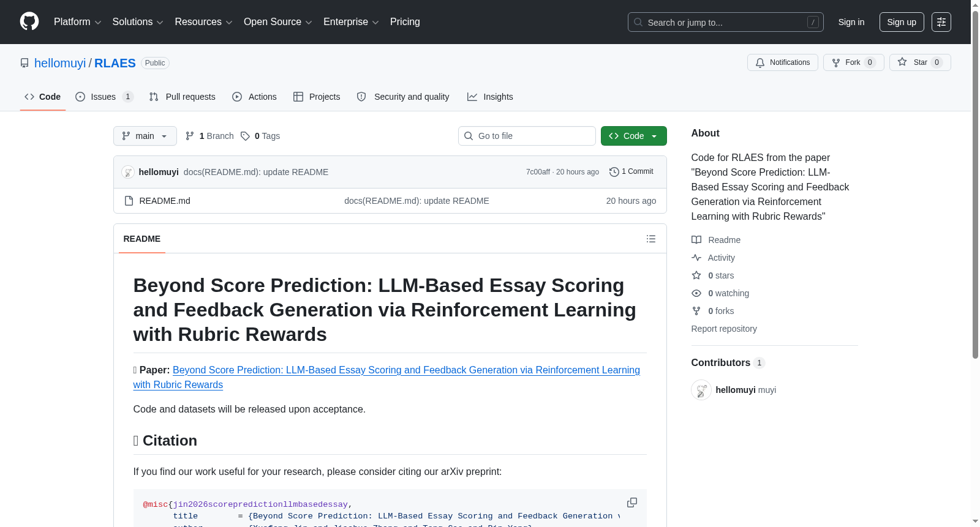
Task: Copy the citation code block
Action: (x=632, y=503)
